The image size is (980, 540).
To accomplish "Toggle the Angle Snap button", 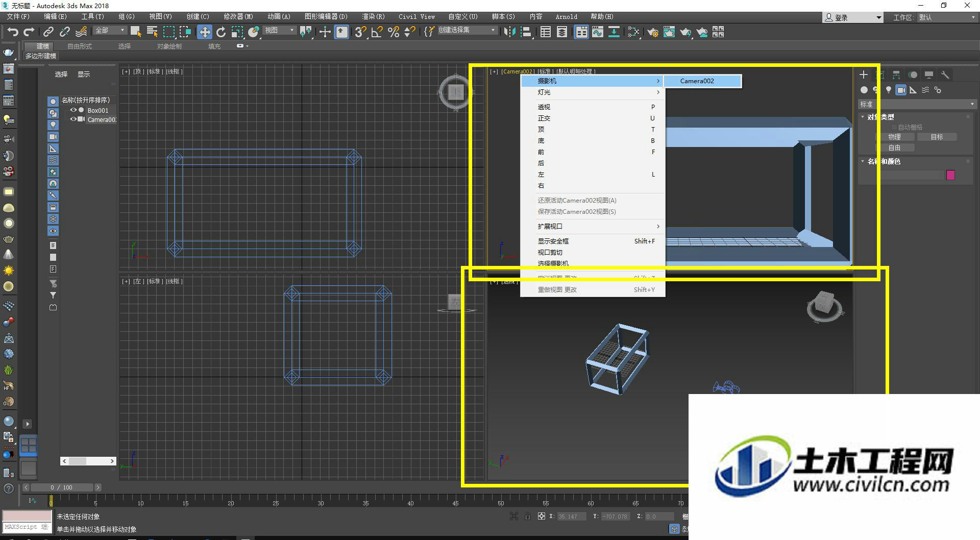I will click(377, 32).
